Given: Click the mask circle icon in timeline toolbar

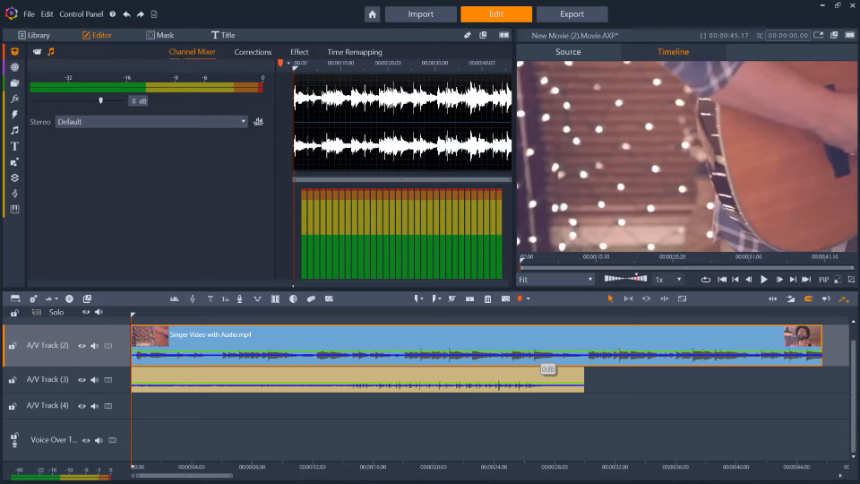Looking at the screenshot, I should [x=293, y=299].
